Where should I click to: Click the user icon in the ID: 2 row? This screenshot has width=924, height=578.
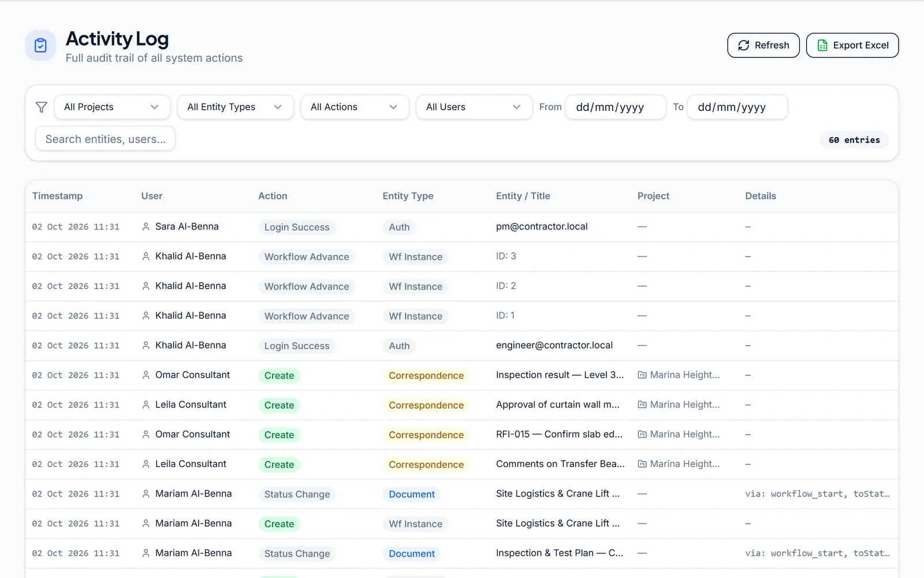click(146, 286)
